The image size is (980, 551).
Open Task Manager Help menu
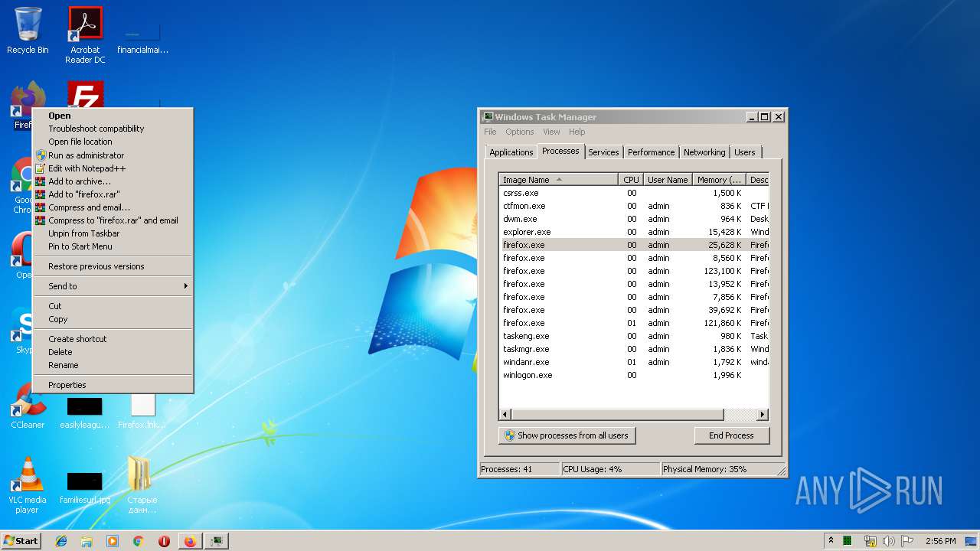pyautogui.click(x=577, y=132)
